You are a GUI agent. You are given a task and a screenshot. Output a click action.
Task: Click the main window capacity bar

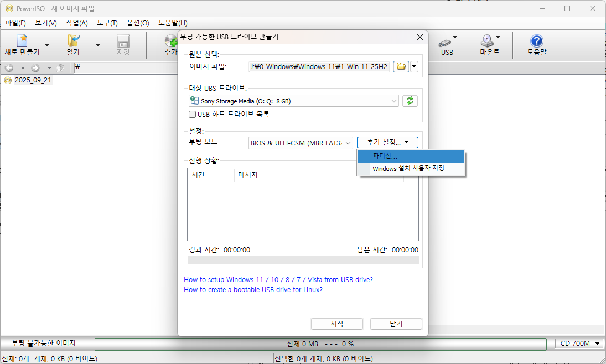[320, 344]
